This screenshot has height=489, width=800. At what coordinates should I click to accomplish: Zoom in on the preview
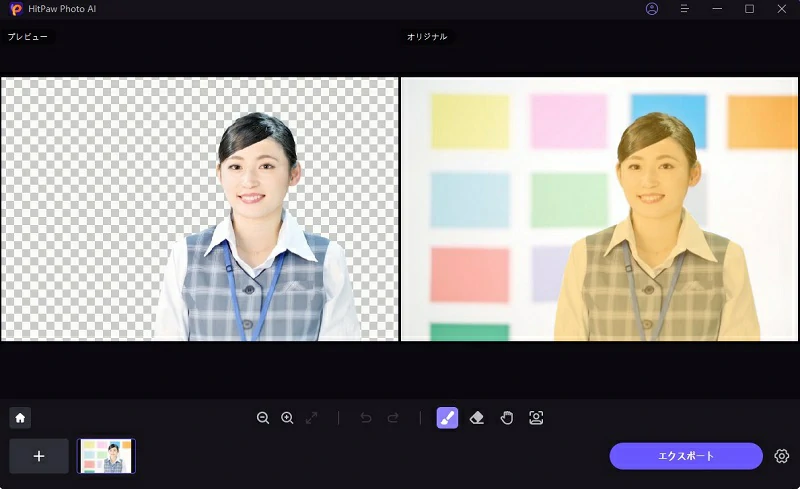click(x=287, y=418)
